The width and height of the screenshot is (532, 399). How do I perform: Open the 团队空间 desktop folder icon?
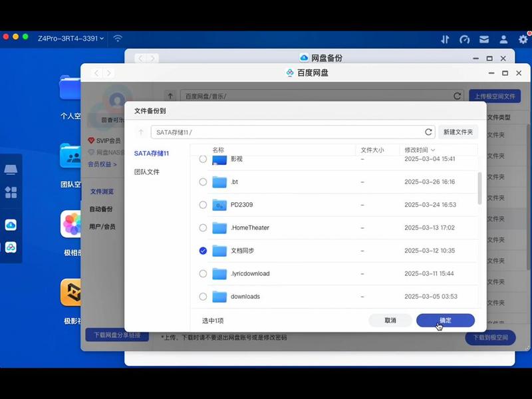pos(70,156)
